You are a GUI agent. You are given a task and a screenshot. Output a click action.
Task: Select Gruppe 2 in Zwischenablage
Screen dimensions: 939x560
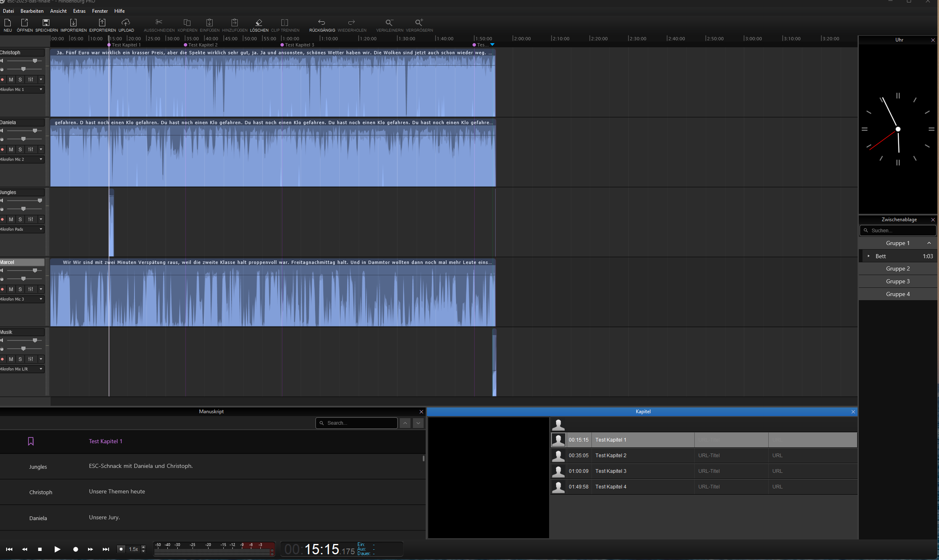point(898,268)
